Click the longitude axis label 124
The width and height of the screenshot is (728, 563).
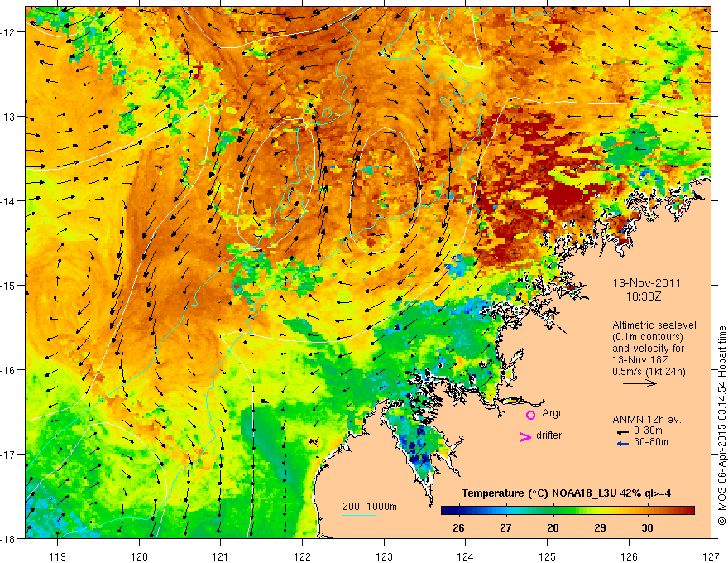coord(466,556)
